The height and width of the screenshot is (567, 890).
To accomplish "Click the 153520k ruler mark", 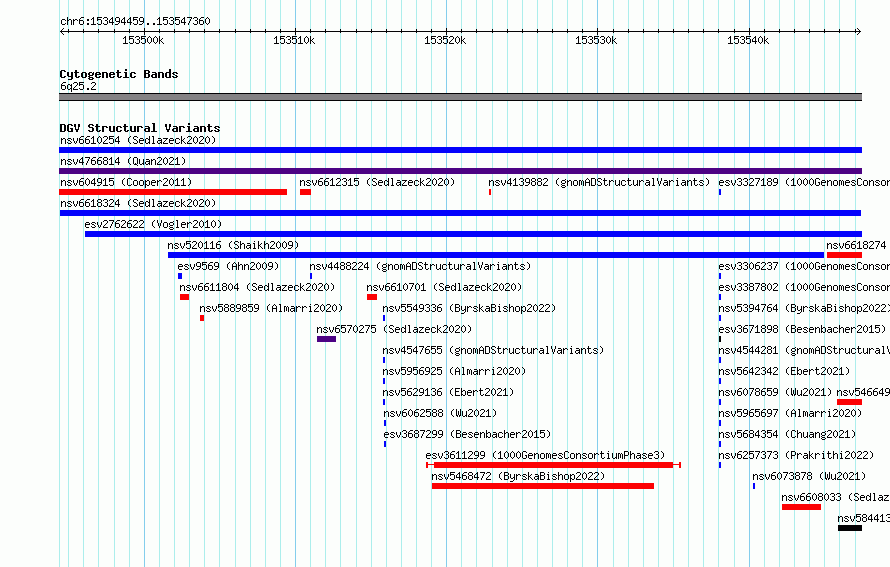I will click(445, 40).
